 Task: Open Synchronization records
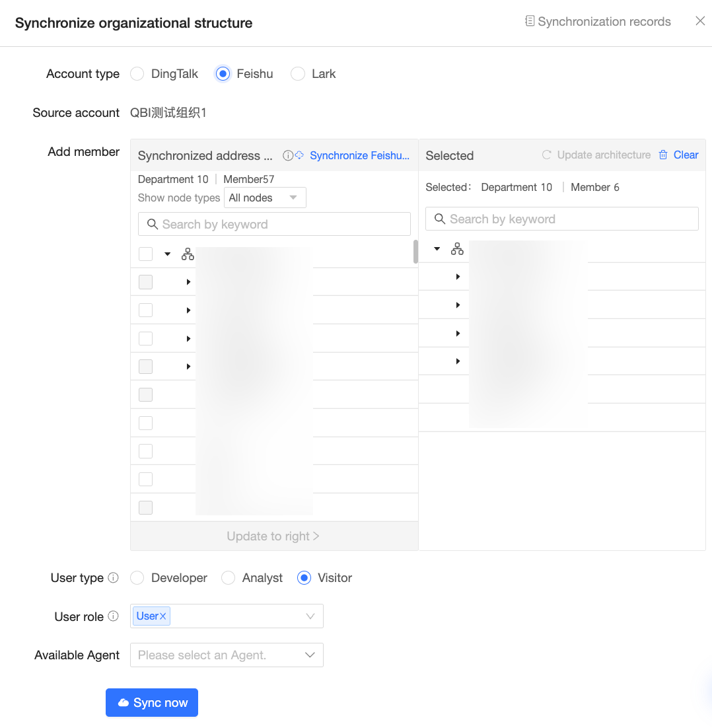pos(604,21)
